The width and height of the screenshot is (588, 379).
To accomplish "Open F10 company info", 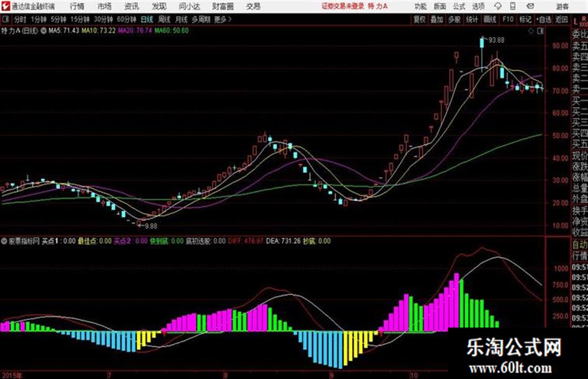I will (508, 19).
